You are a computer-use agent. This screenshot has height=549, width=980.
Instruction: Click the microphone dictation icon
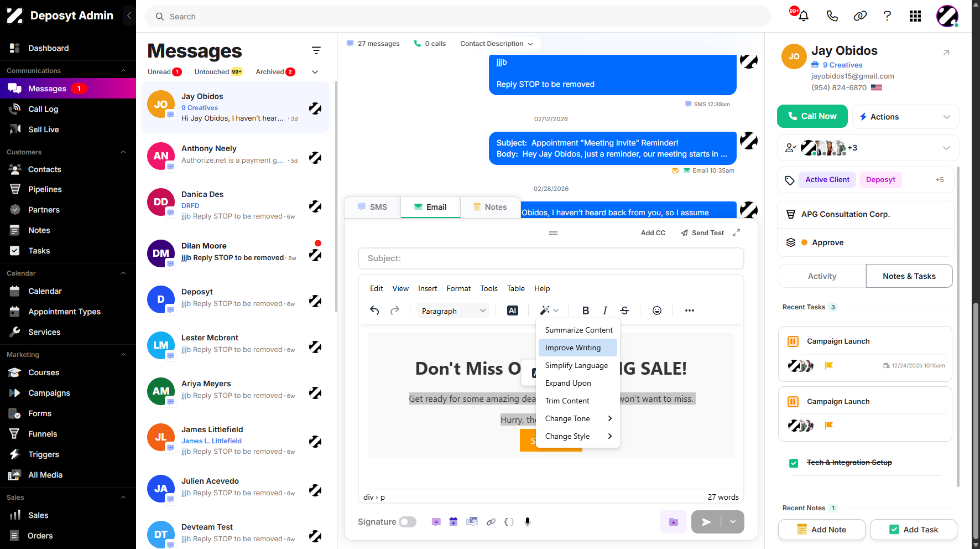pyautogui.click(x=528, y=522)
